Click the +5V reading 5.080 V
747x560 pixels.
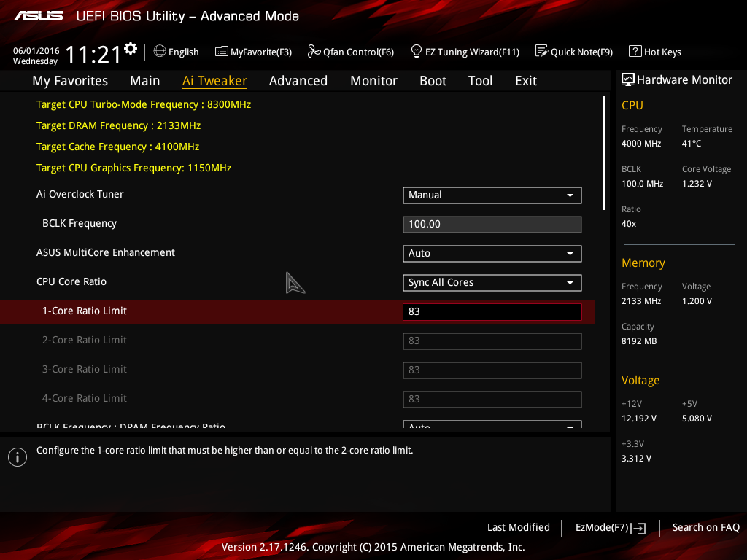(697, 419)
